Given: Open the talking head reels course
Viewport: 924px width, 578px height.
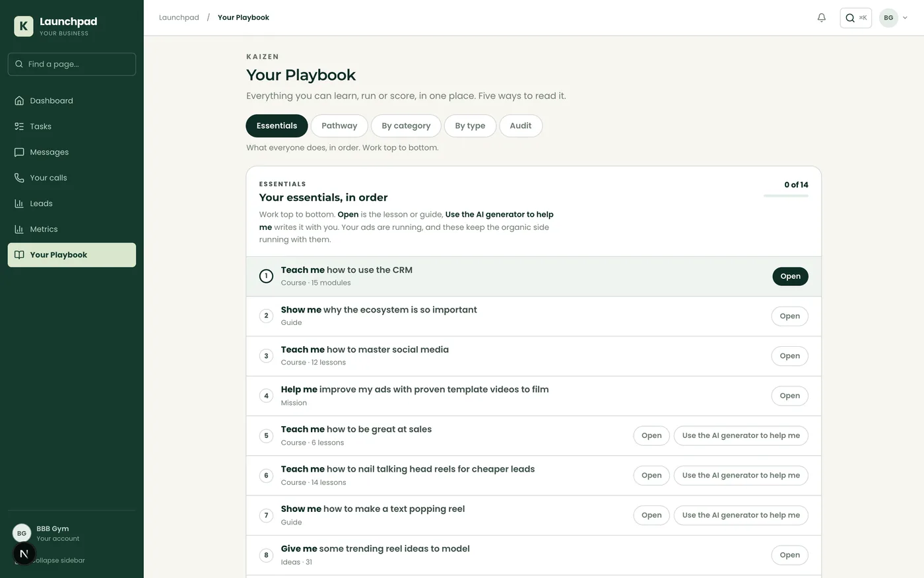Looking at the screenshot, I should click(651, 476).
